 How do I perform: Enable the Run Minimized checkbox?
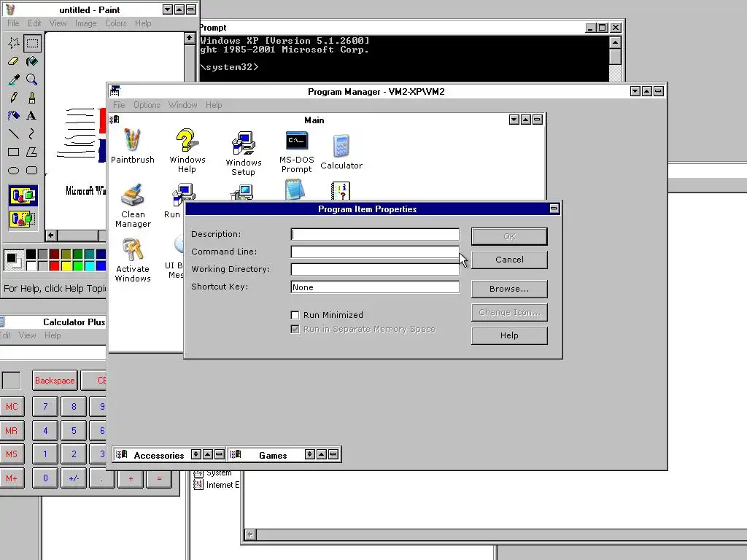[x=295, y=315]
